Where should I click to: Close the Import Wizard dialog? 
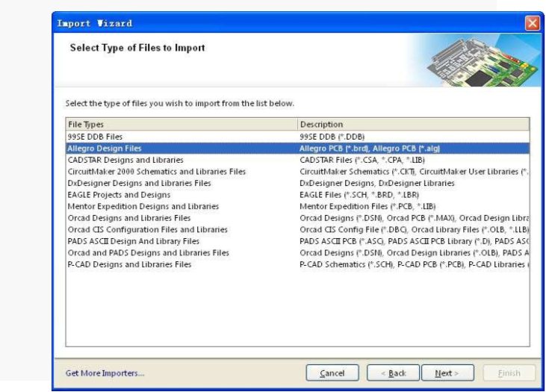coord(533,23)
